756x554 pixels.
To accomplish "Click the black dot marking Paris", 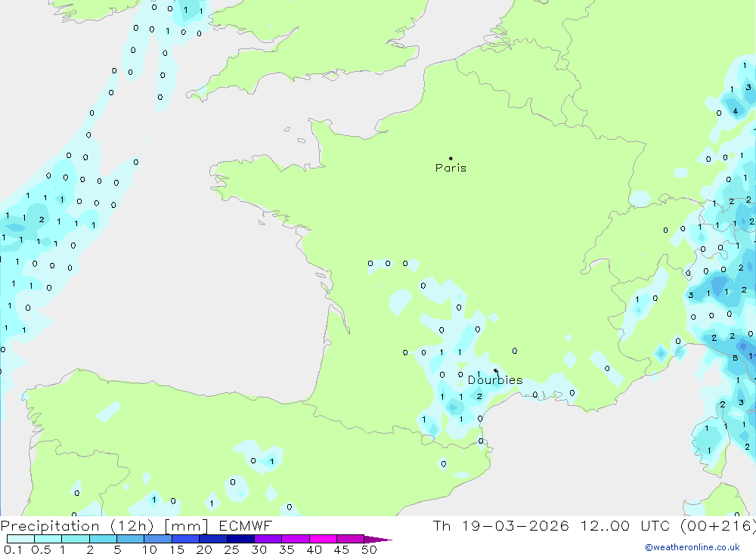I will coord(451,158).
